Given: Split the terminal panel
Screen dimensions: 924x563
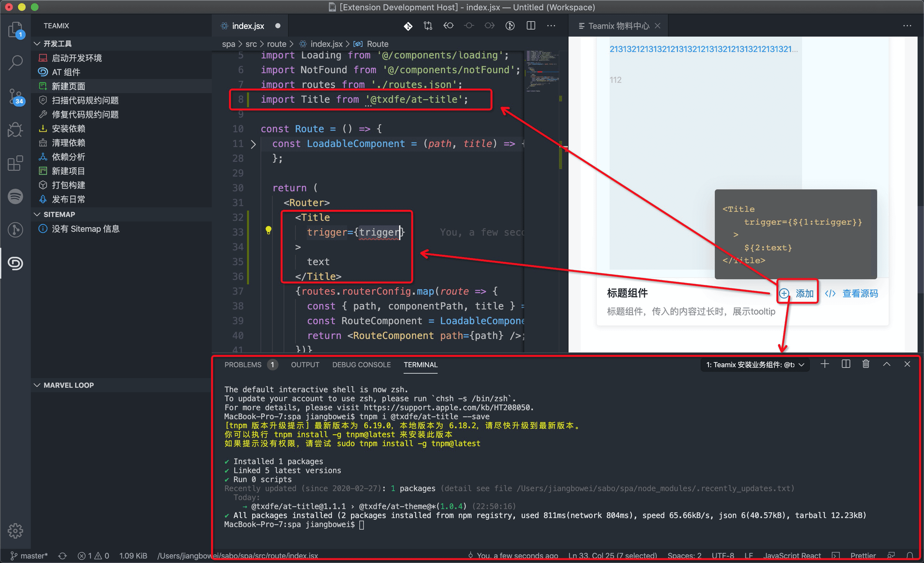Looking at the screenshot, I should (846, 364).
